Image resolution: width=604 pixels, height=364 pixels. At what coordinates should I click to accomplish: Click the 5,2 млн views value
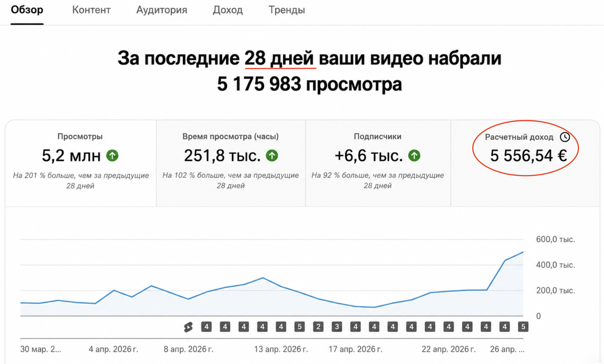pyautogui.click(x=71, y=155)
